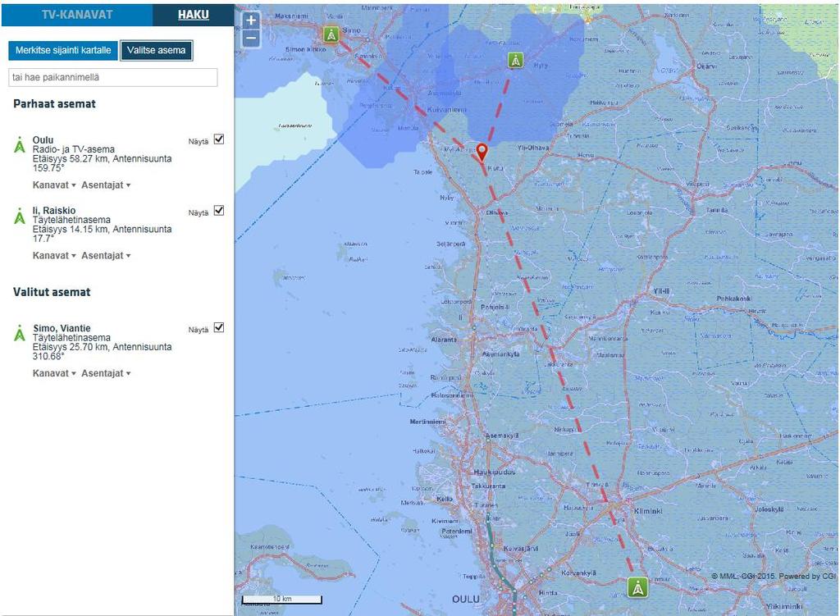Select the Simo, Viantie station name
The width and height of the screenshot is (840, 616).
[62, 328]
